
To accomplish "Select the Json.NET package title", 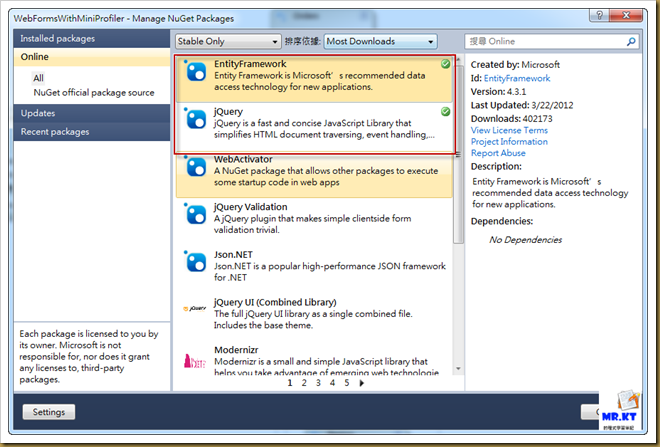I will (x=233, y=255).
